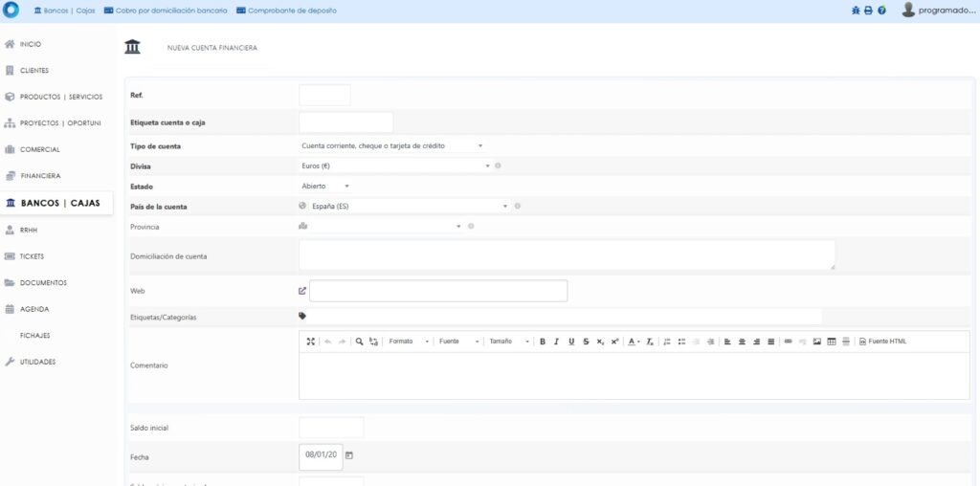Click the print icon in the top bar
The image size is (980, 486).
point(868,11)
